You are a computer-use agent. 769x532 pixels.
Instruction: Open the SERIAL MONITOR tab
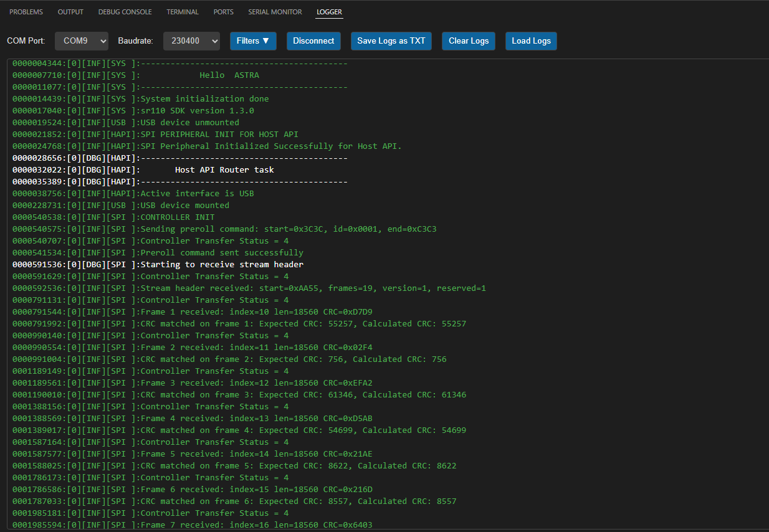tap(275, 12)
